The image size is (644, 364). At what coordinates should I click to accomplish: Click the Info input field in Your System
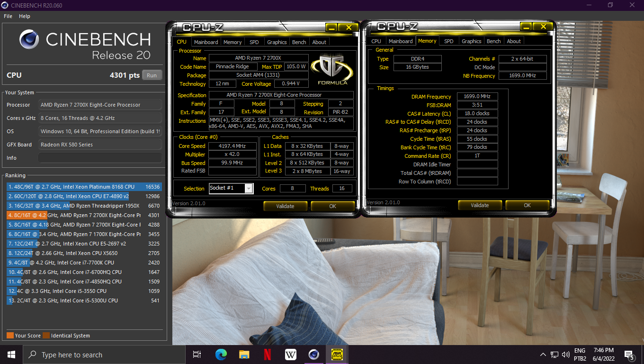(100, 158)
